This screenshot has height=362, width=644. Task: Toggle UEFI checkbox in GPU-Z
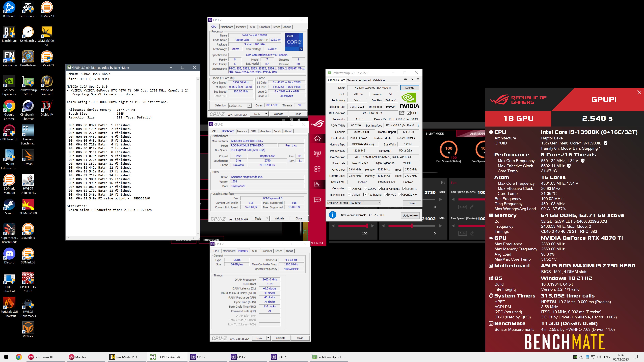(409, 113)
